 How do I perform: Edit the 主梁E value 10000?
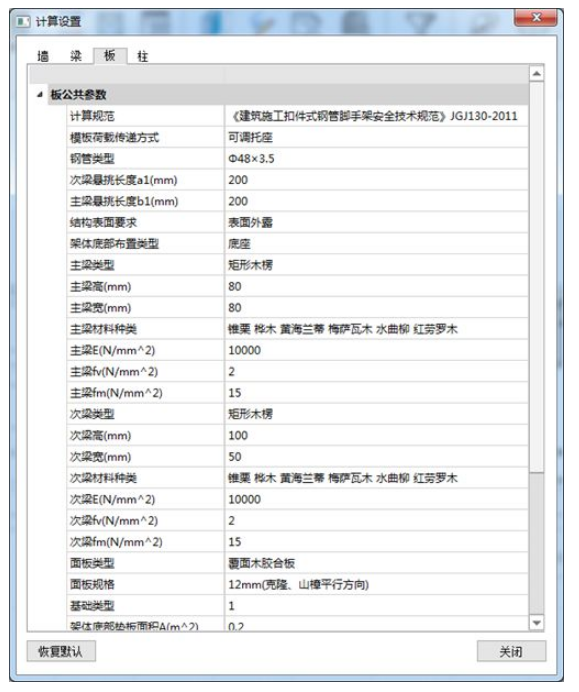tap(376, 350)
